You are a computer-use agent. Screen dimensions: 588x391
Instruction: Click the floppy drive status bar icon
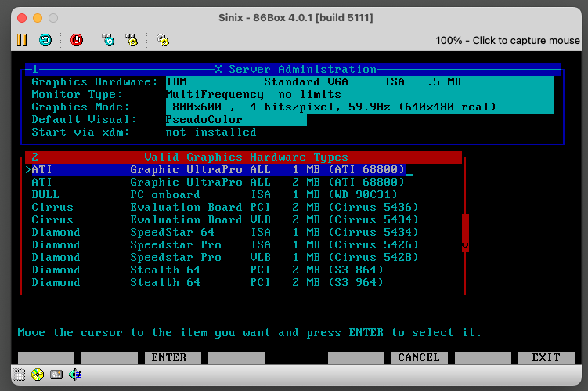click(x=19, y=375)
